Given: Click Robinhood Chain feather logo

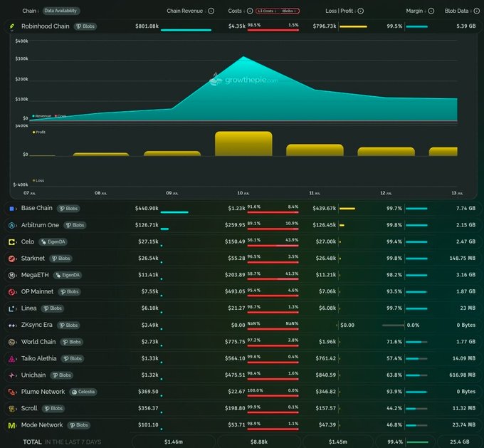Looking at the screenshot, I should point(11,26).
